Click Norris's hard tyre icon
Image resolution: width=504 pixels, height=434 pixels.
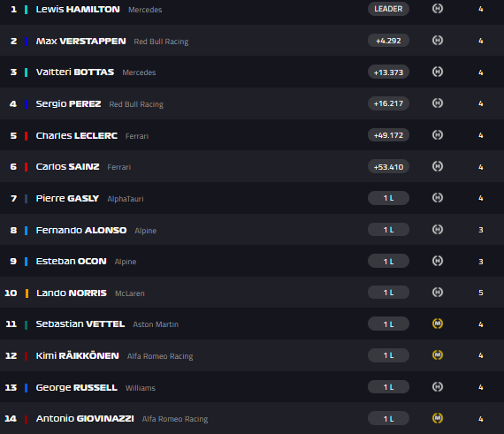(438, 292)
